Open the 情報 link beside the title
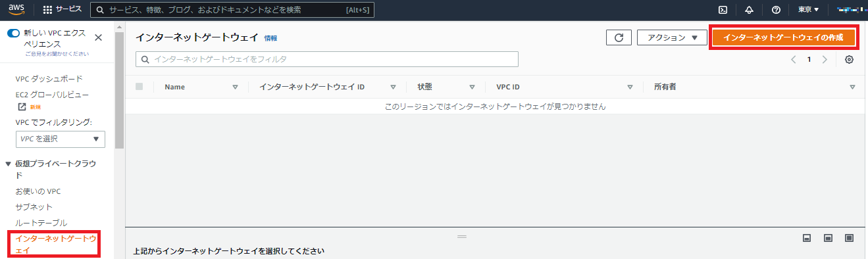Screen dimensions: 868x259 (270, 38)
